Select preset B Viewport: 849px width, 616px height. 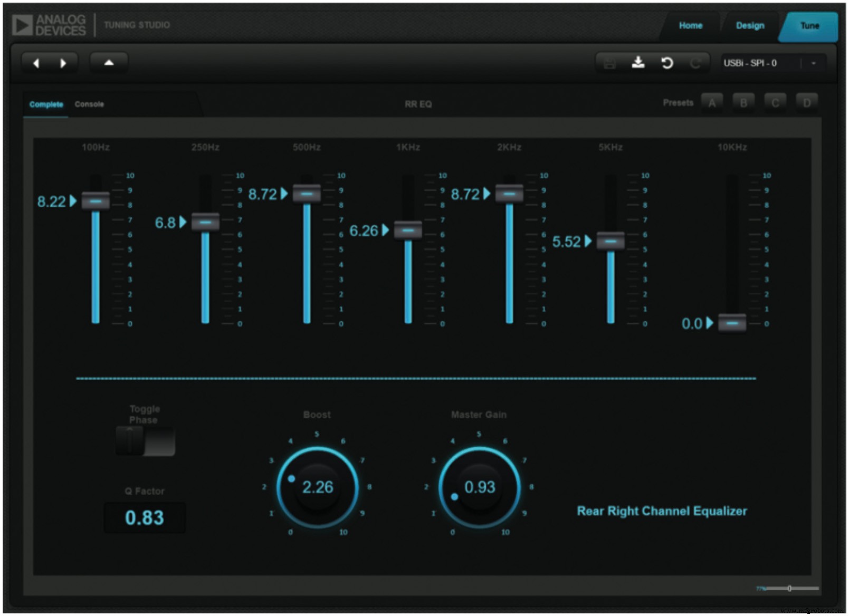(x=745, y=103)
